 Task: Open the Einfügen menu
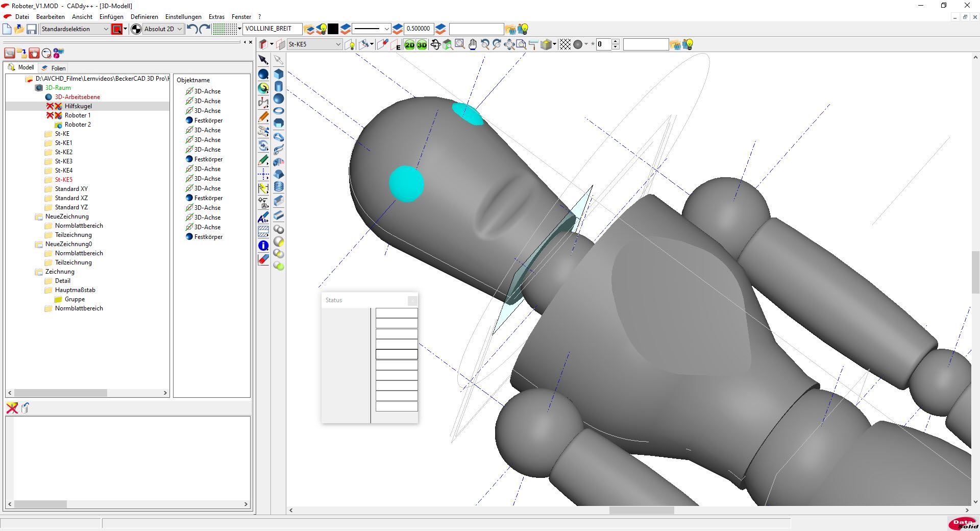(111, 17)
